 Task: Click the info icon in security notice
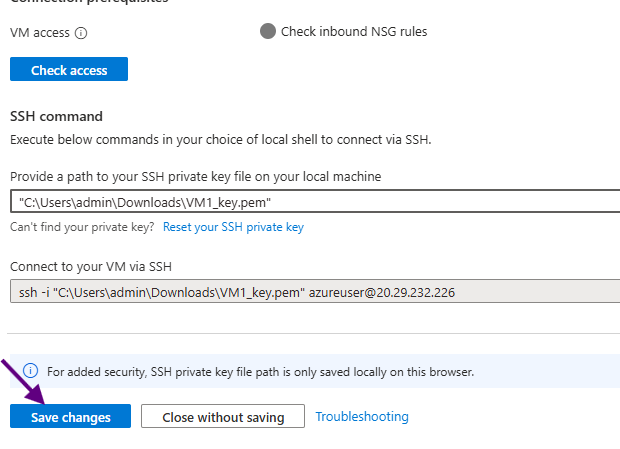30,371
